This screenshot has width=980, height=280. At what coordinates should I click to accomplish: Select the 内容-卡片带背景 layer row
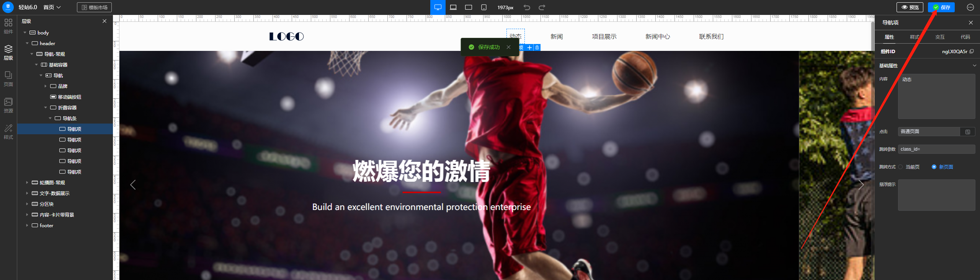(x=65, y=215)
